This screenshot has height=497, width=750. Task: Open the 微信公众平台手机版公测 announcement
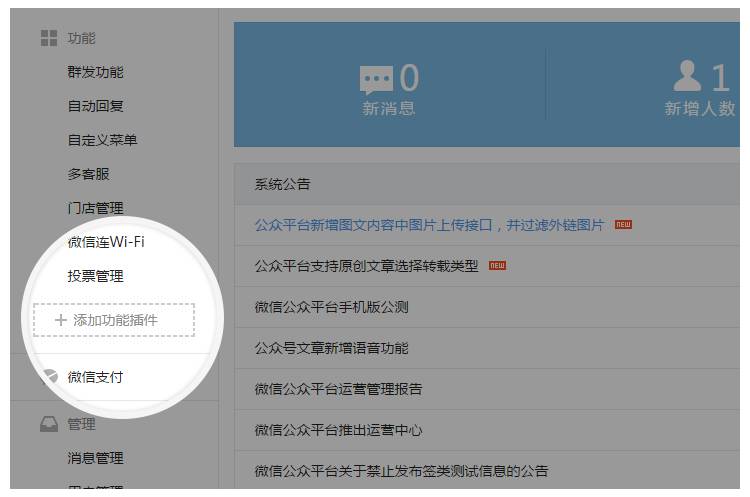(331, 307)
